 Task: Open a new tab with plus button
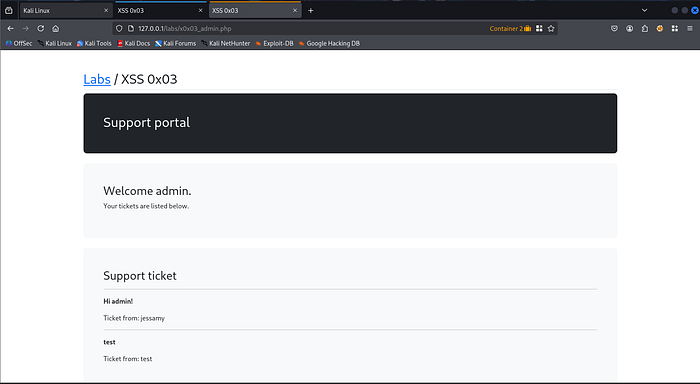(311, 10)
